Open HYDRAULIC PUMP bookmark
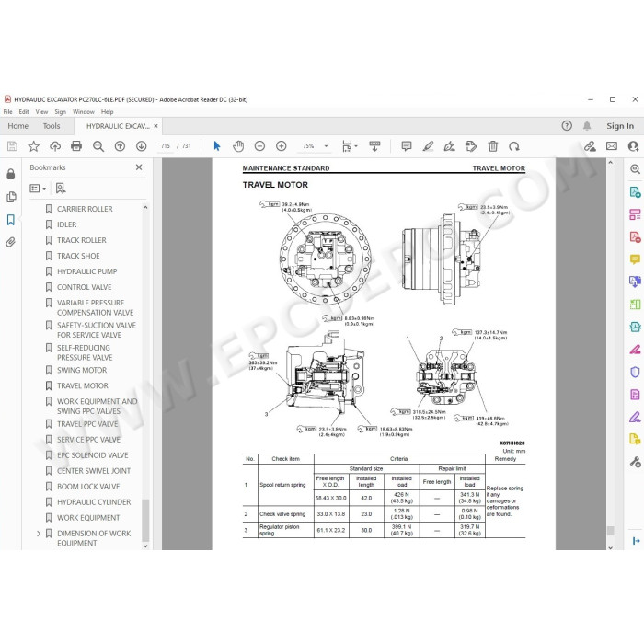This screenshot has height=644, width=644. point(87,271)
